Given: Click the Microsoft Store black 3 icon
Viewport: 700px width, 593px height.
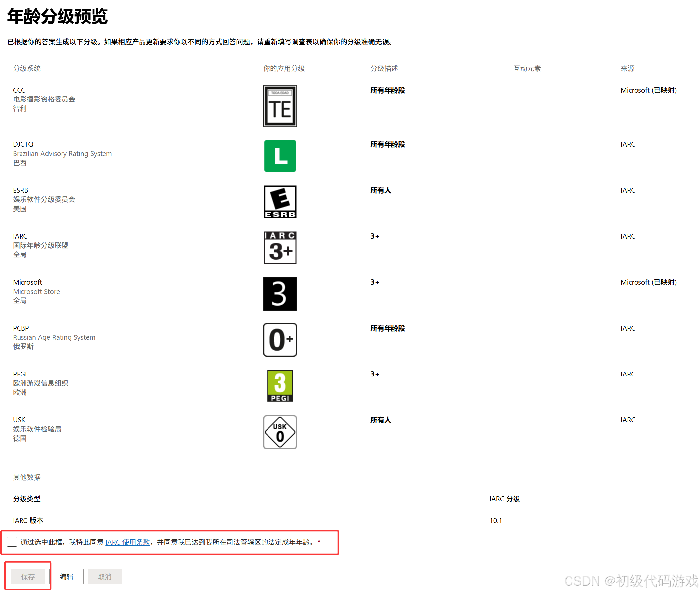Looking at the screenshot, I should click(280, 294).
